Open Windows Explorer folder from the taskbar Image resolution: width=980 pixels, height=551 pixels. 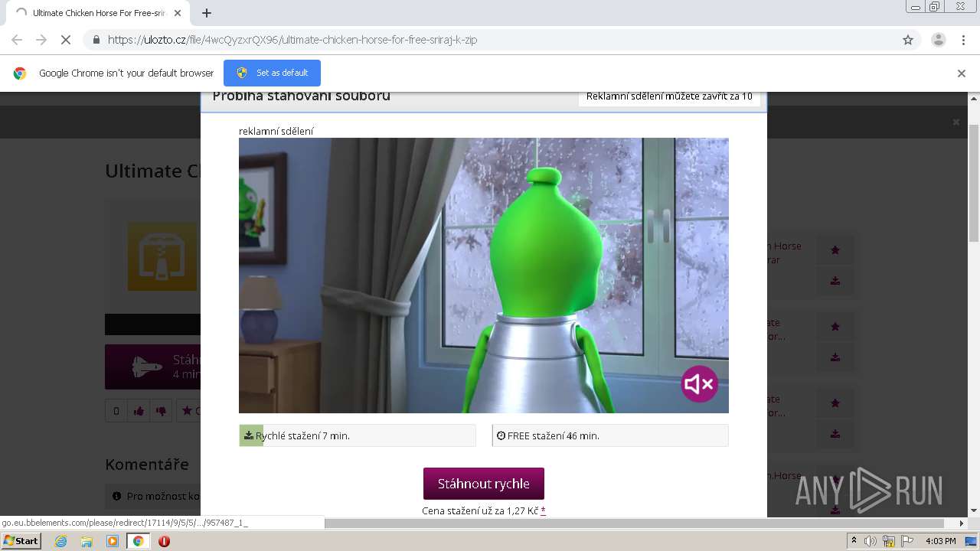tap(87, 541)
